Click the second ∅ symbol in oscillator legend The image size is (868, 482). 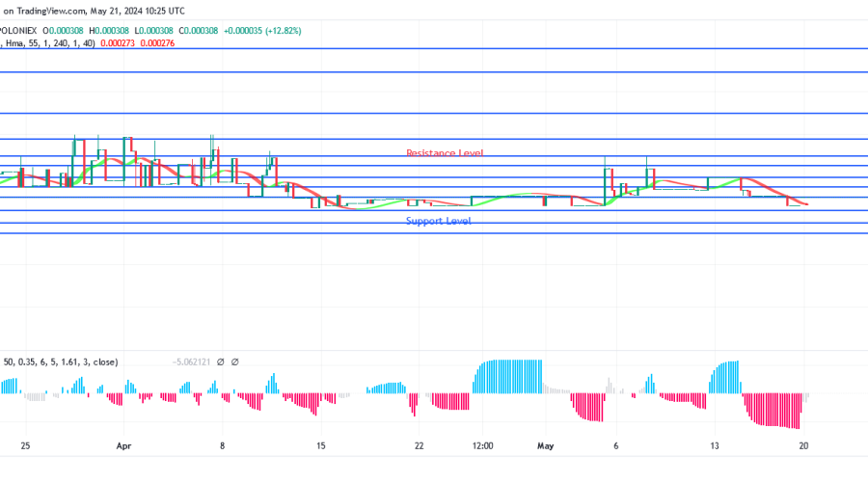coord(236,362)
